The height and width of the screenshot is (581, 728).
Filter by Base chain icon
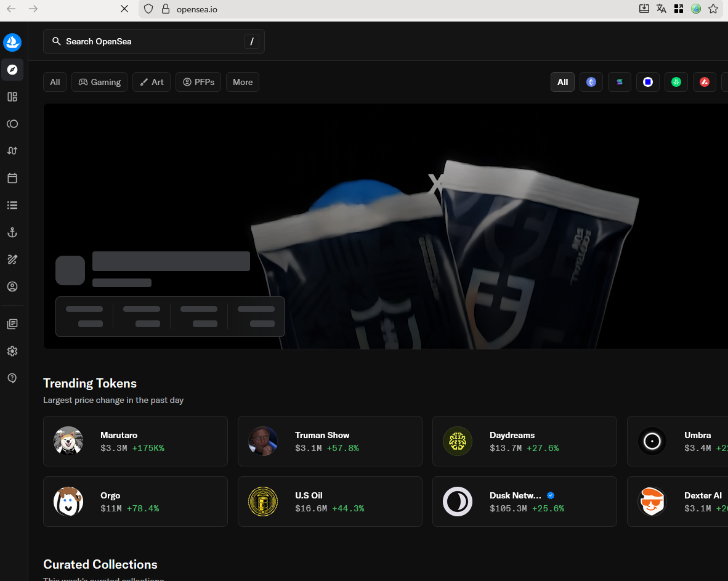(648, 82)
